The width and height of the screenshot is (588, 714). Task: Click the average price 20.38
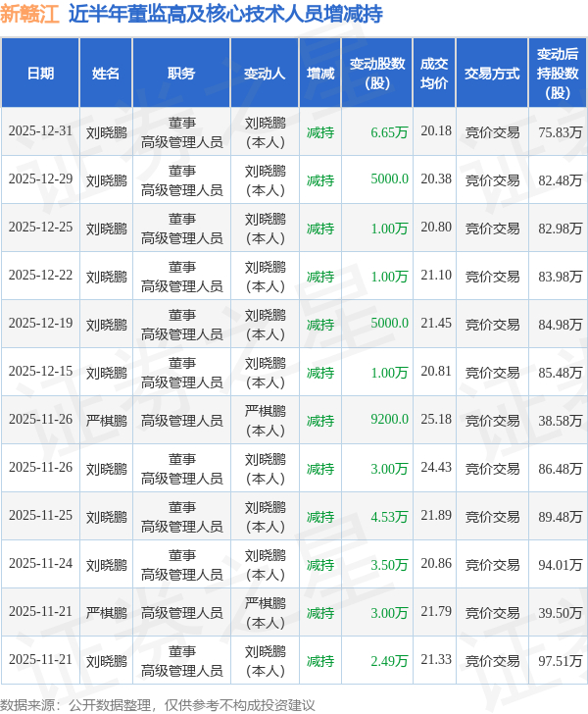[436, 179]
